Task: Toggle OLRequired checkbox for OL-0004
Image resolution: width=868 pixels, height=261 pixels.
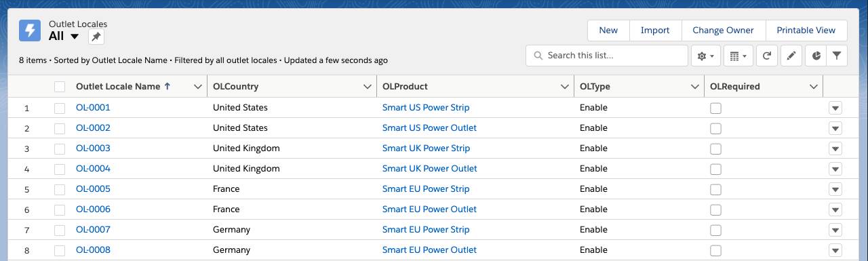Action: [715, 169]
